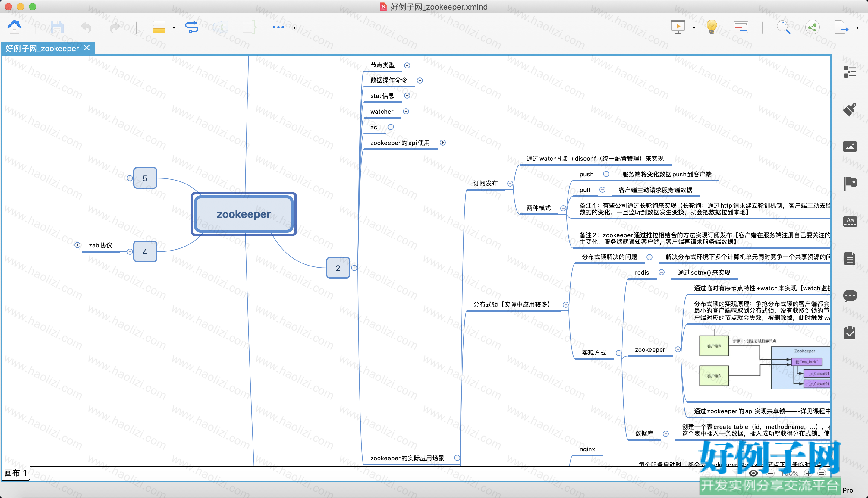Open the Notes panel in the sidebar

point(850,259)
